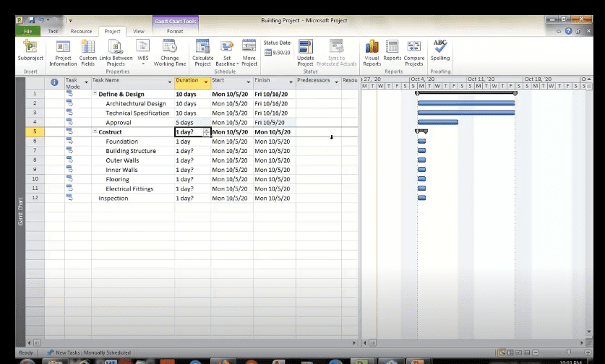The image size is (605, 364).
Task: Click the Undo icon in quick access toolbar
Action: click(x=41, y=20)
